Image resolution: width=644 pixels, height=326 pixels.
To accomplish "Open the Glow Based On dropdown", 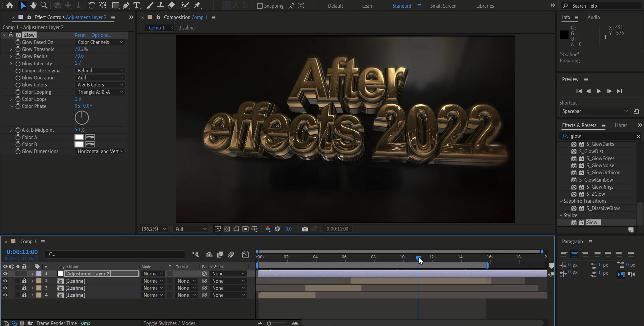I will point(100,42).
